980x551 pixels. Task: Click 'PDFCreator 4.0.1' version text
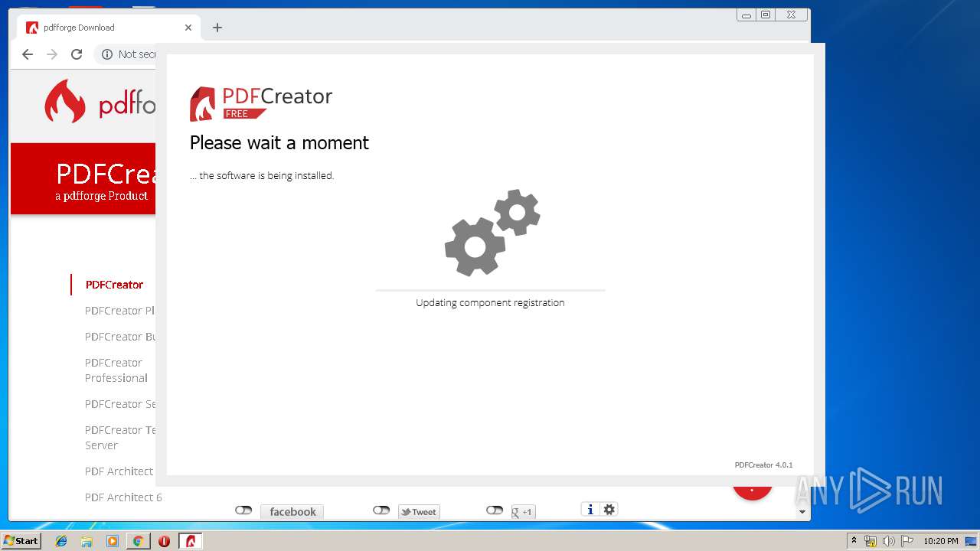pyautogui.click(x=763, y=465)
